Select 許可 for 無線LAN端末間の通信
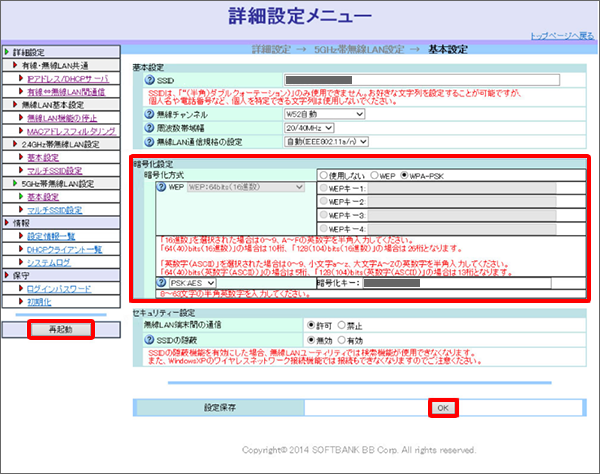 [x=311, y=325]
